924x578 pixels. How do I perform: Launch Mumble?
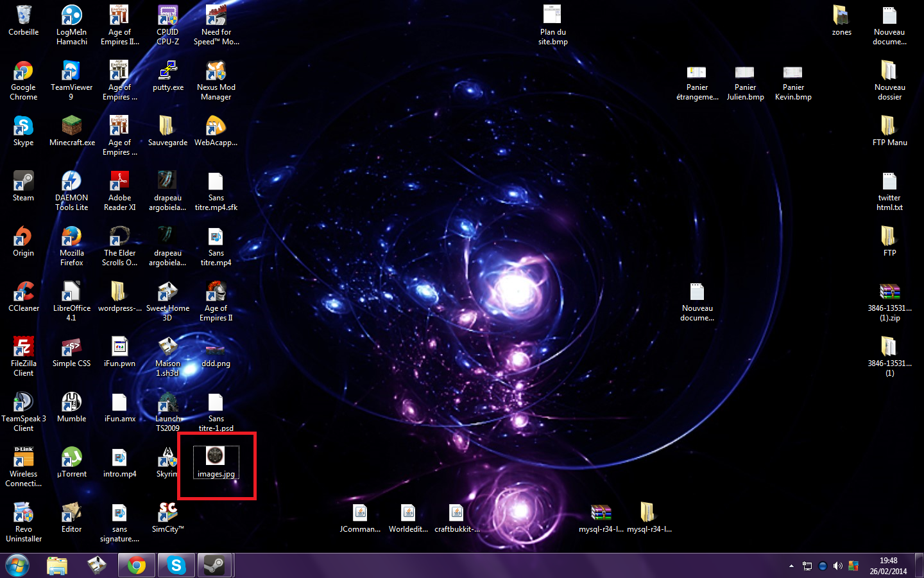pos(71,407)
